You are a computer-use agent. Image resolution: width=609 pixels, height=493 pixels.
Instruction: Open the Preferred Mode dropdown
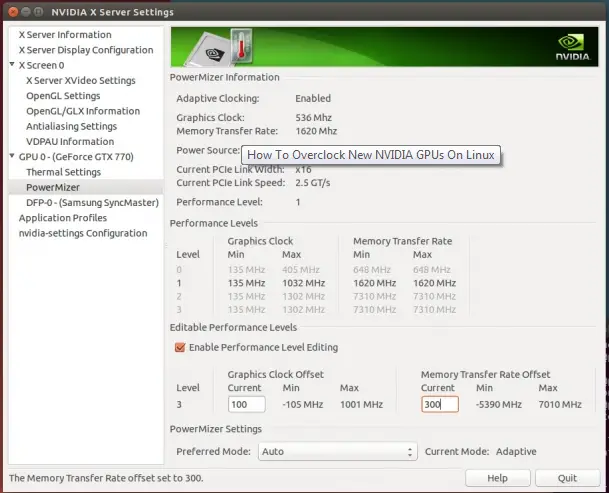click(x=338, y=451)
